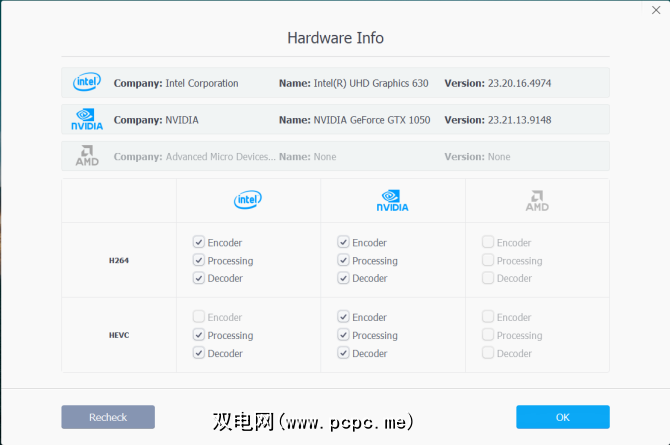Toggle Intel HEVC Decoder checkbox
Image resolution: width=670 pixels, height=445 pixels.
pyautogui.click(x=199, y=353)
